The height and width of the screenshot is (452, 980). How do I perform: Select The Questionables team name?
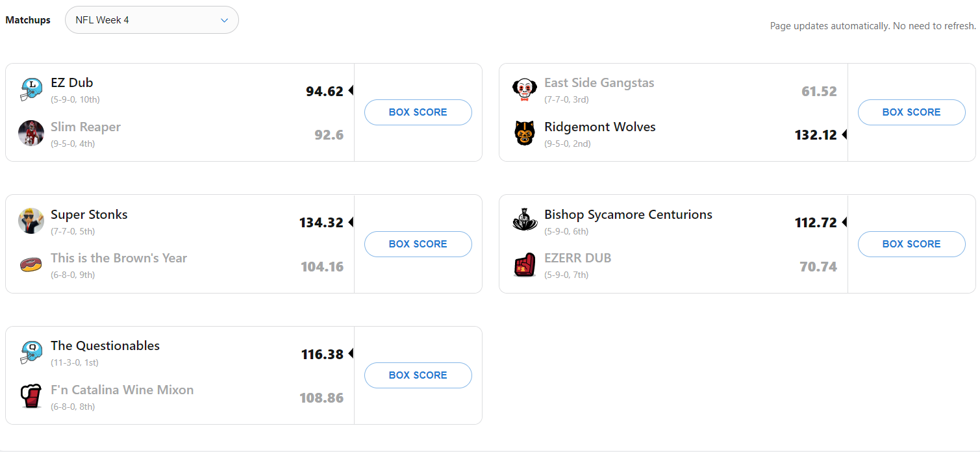coord(105,346)
